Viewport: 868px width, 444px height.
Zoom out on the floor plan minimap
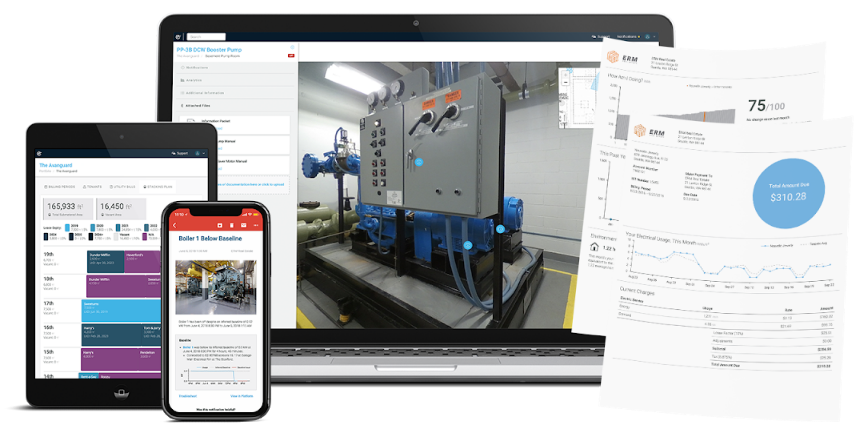566,82
